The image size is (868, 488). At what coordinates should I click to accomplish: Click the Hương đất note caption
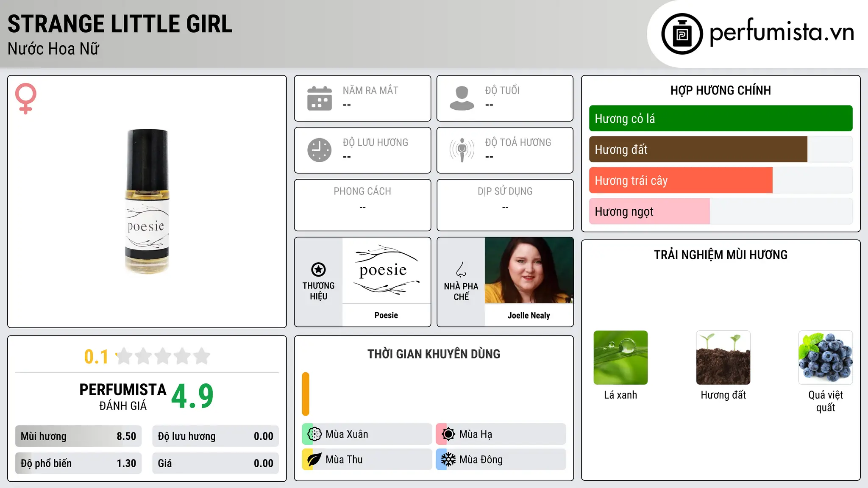[723, 395]
